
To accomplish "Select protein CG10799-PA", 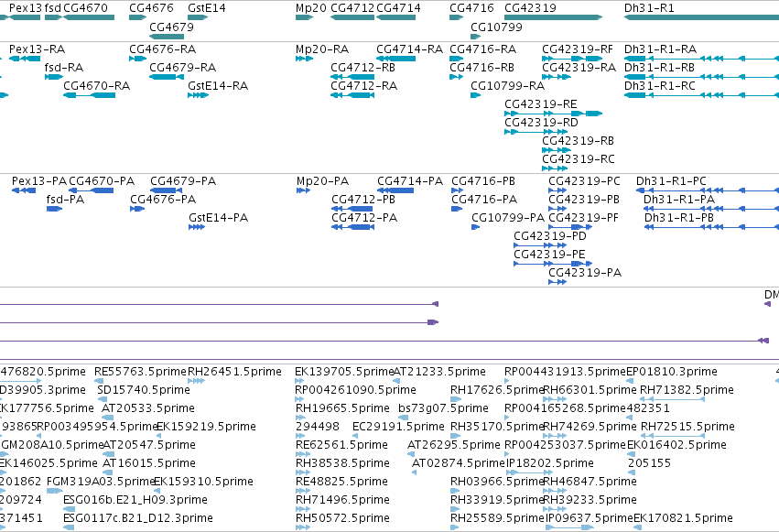I will (508, 218).
